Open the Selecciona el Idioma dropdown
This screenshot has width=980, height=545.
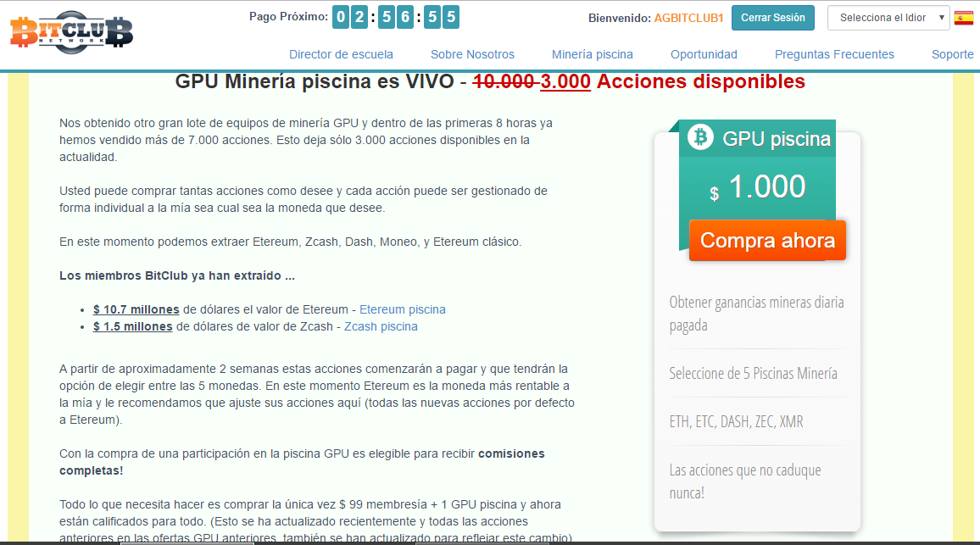(x=888, y=18)
